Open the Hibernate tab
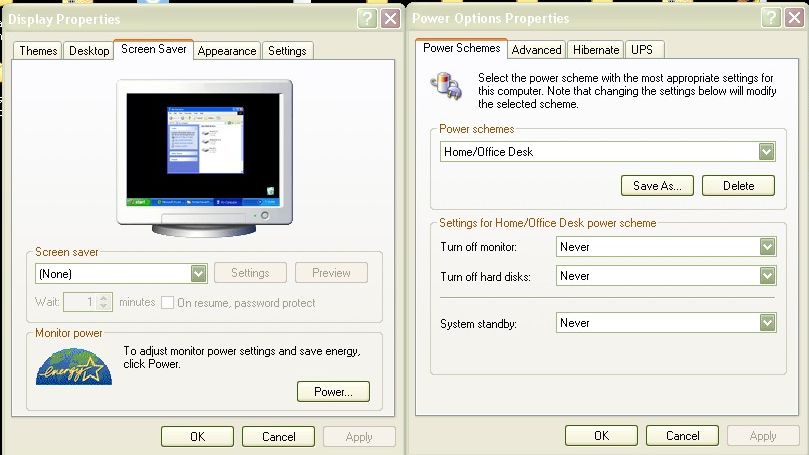The height and width of the screenshot is (455, 809). [596, 50]
